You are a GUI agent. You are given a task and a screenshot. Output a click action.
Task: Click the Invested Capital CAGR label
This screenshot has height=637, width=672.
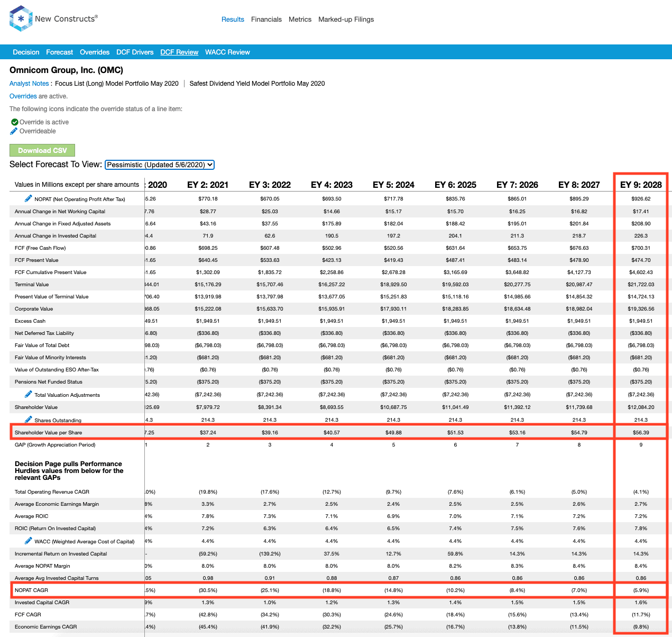[x=42, y=603]
